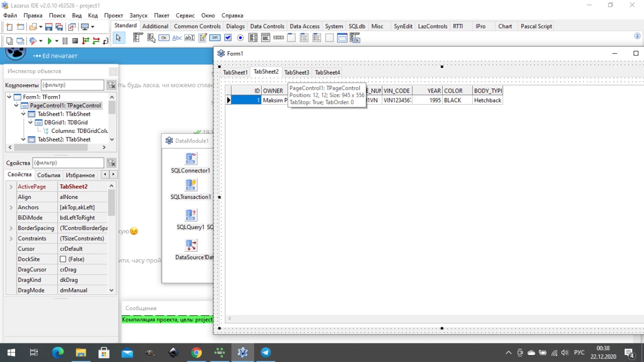Pick the TMemo component icon
The width and height of the screenshot is (644, 362).
(203, 38)
